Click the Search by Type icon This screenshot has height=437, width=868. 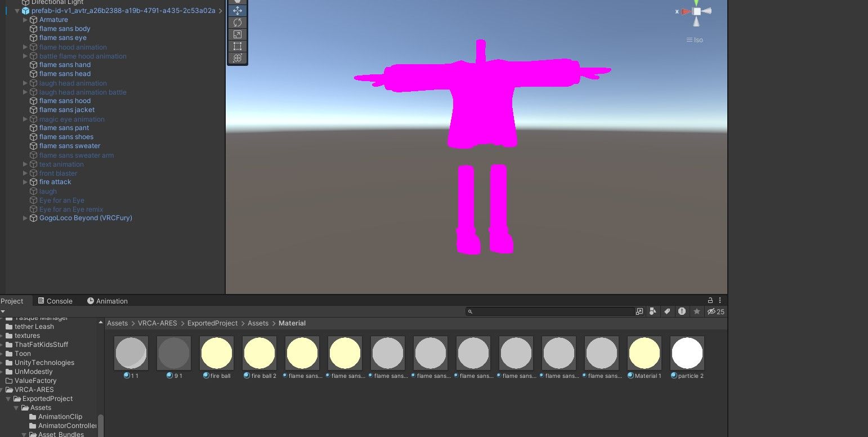(x=653, y=311)
